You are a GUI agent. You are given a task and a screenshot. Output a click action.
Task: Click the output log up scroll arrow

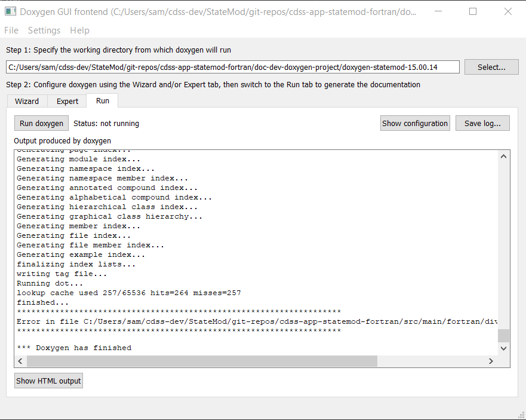(503, 157)
